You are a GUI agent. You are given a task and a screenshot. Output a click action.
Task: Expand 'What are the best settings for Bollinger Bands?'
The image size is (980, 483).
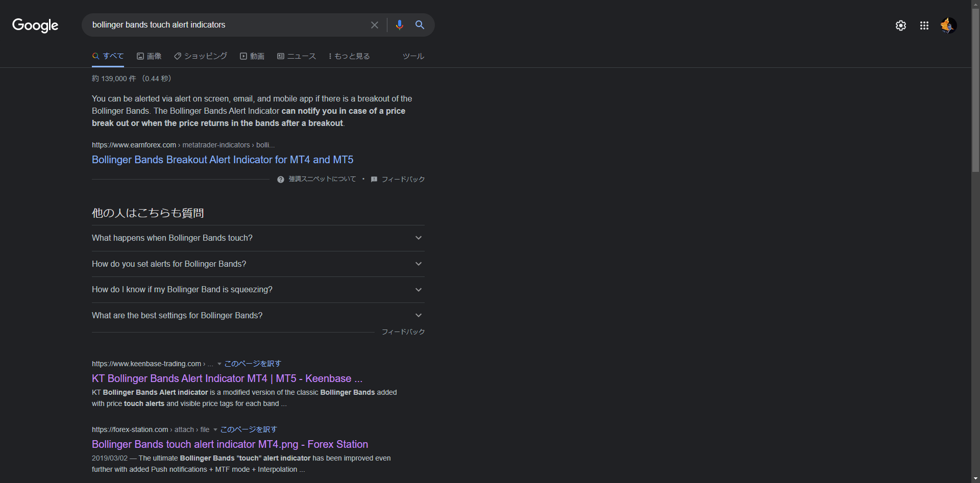(x=258, y=316)
